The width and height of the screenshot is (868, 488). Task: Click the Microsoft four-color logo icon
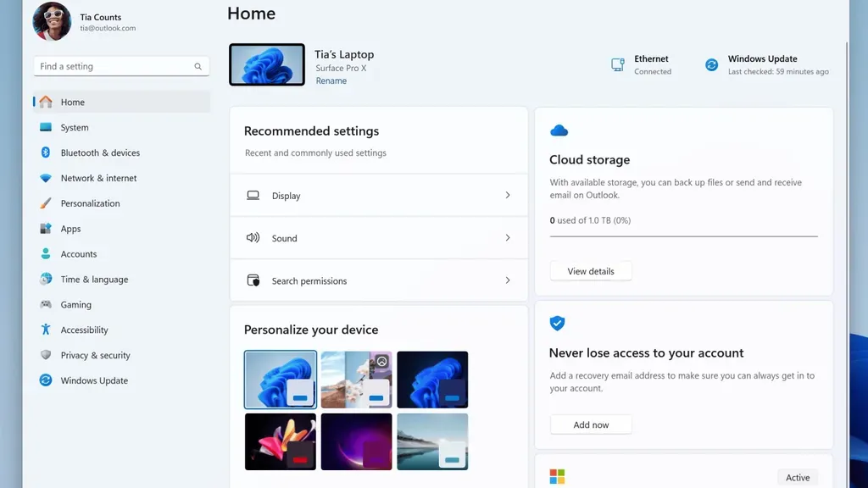pyautogui.click(x=557, y=476)
